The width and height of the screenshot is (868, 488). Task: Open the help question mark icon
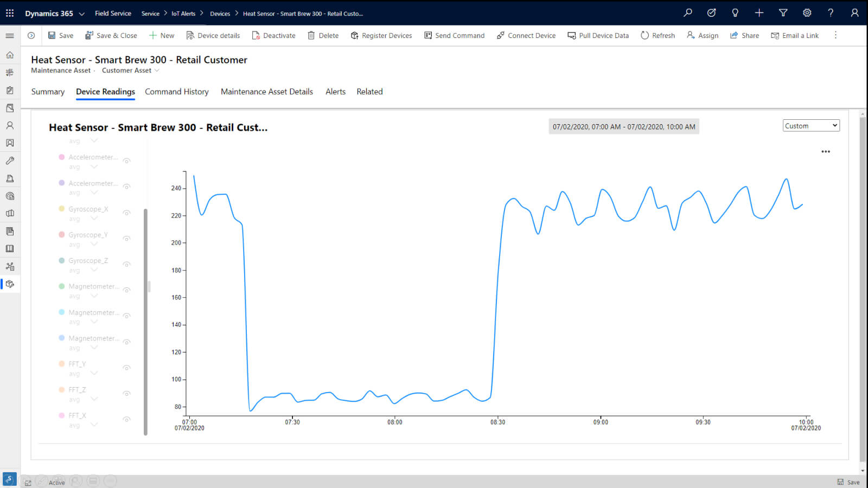pyautogui.click(x=831, y=13)
